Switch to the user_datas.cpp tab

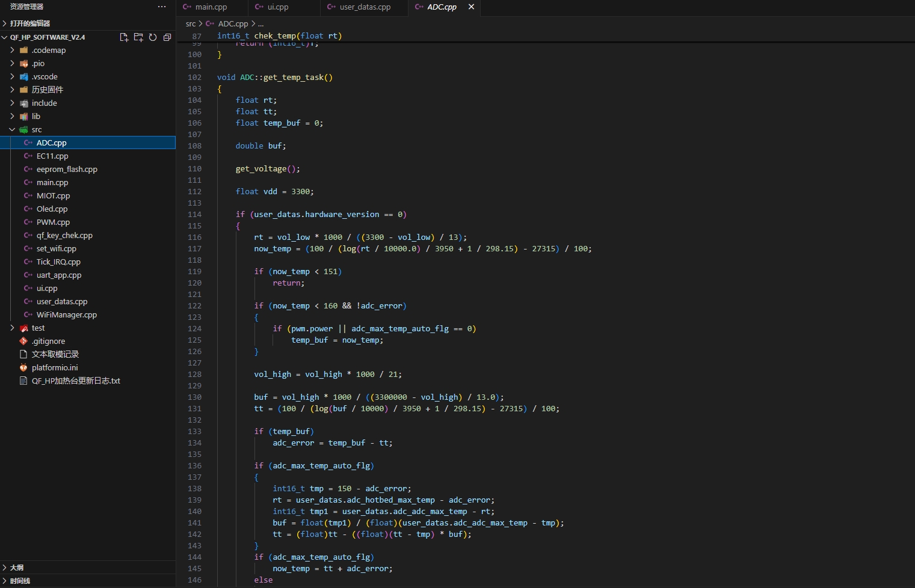coord(365,7)
